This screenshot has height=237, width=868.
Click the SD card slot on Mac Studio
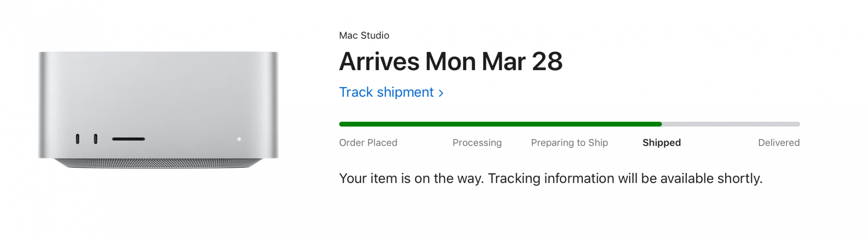pyautogui.click(x=128, y=139)
